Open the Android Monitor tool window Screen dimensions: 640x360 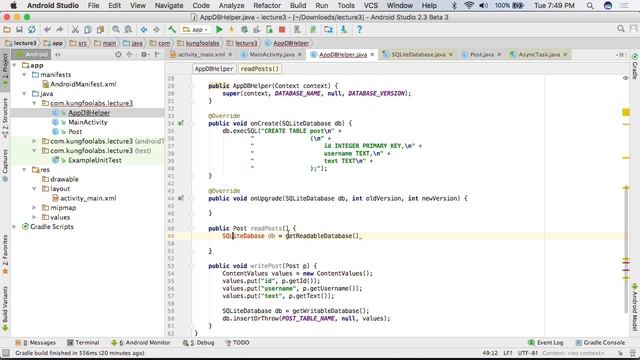tap(141, 343)
